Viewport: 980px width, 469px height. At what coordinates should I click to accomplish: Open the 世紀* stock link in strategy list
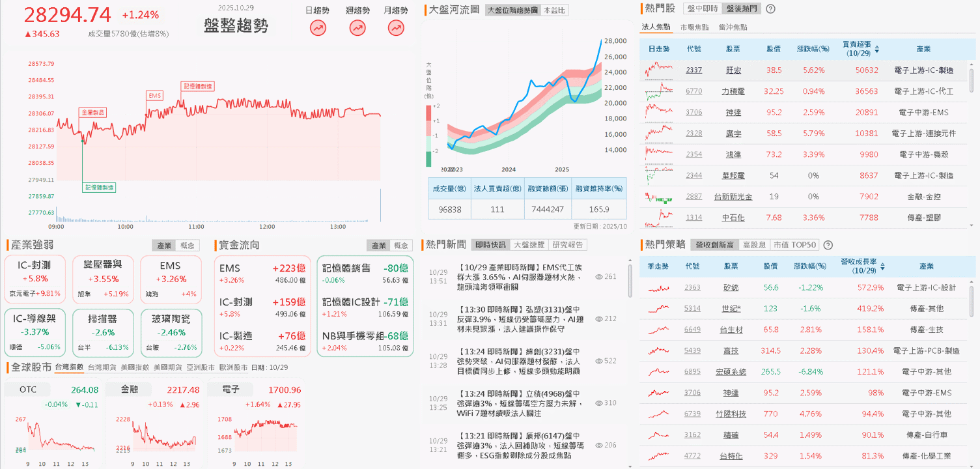[x=731, y=309]
